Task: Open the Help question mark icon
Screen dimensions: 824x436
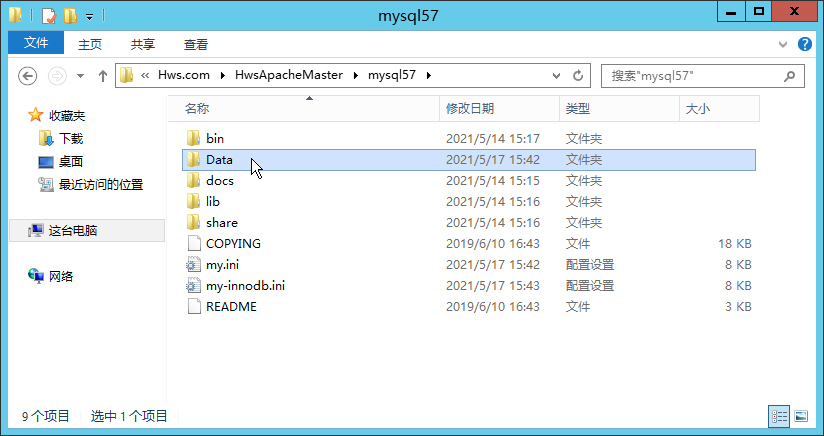Action: coord(805,44)
